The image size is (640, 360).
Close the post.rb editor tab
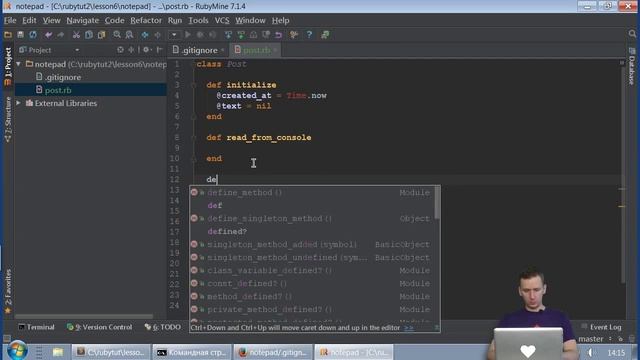click(276, 50)
